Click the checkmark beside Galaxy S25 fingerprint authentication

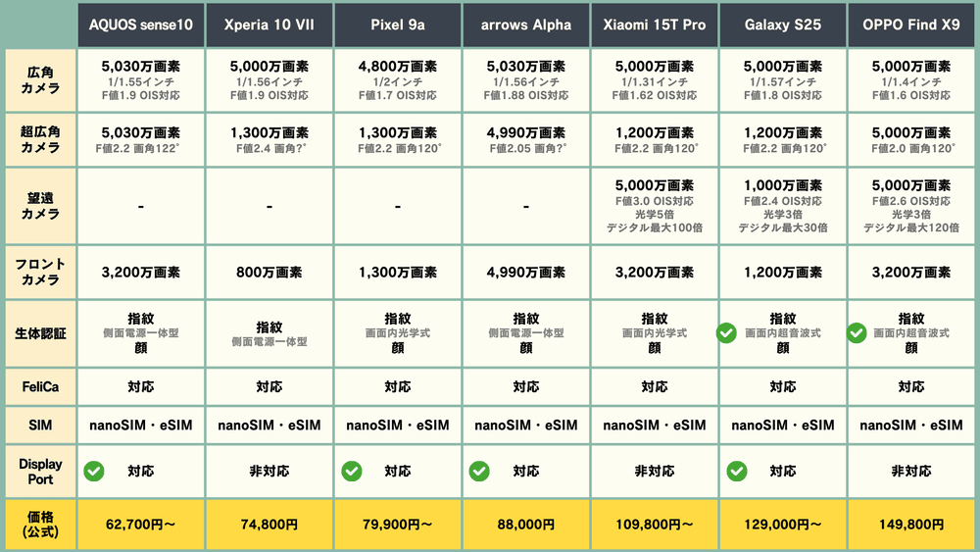[726, 333]
